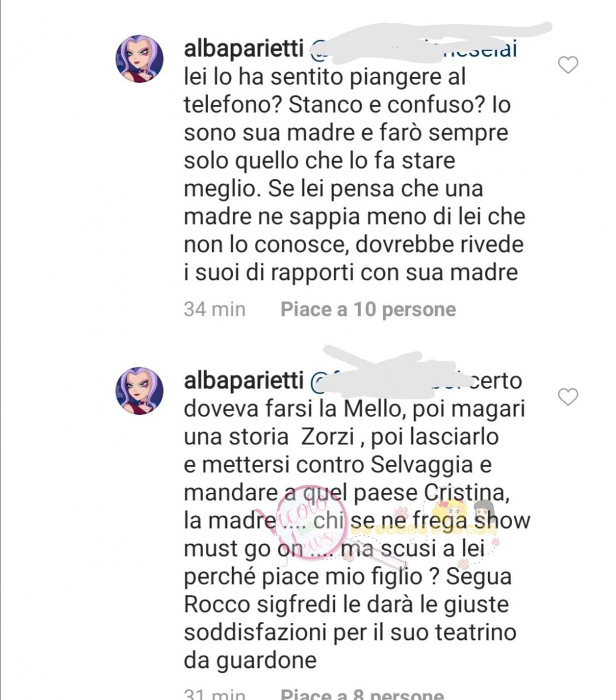
Task: Tap the word 'Selvaggia' in the second comment
Action: 423,466
